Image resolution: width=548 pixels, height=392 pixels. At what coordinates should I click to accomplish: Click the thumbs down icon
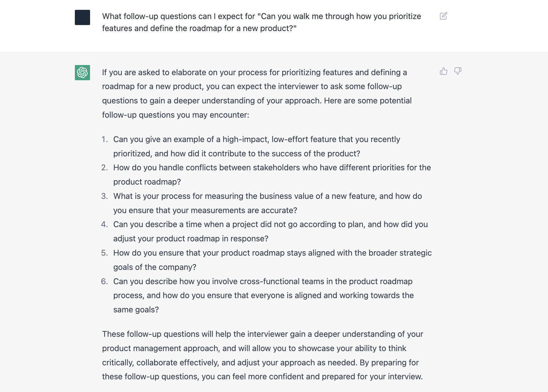tap(458, 71)
